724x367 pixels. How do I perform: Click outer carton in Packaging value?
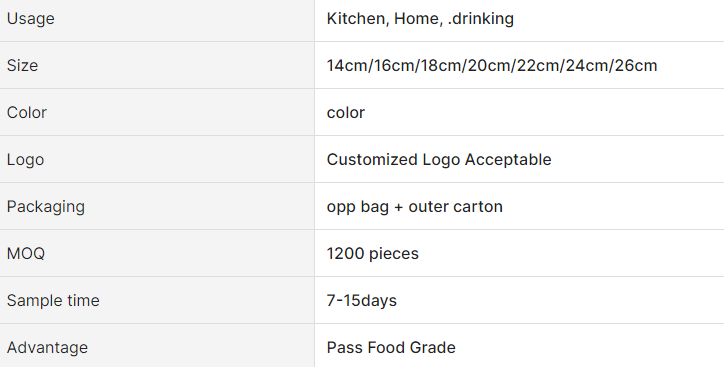pos(455,207)
